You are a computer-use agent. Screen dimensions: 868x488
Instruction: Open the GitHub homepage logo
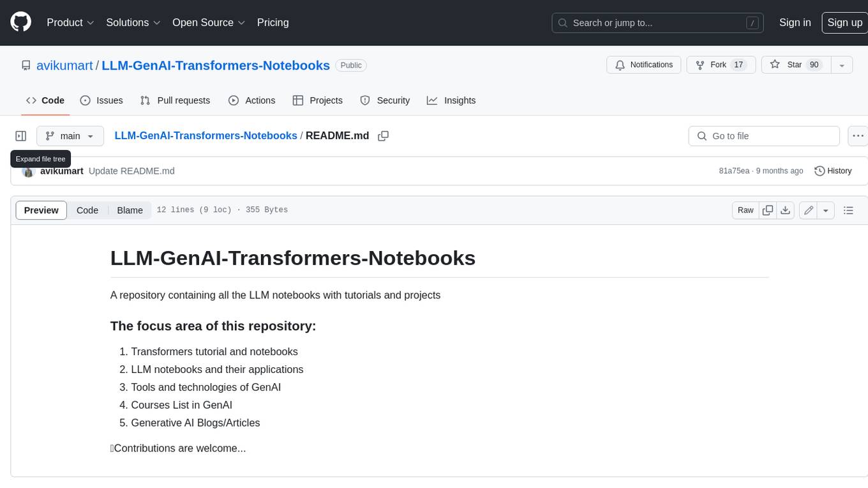coord(20,22)
